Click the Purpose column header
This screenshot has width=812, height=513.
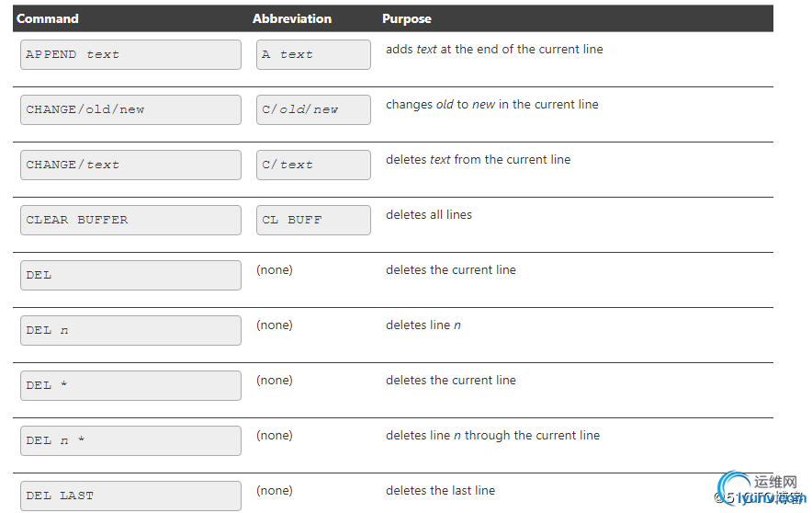407,18
